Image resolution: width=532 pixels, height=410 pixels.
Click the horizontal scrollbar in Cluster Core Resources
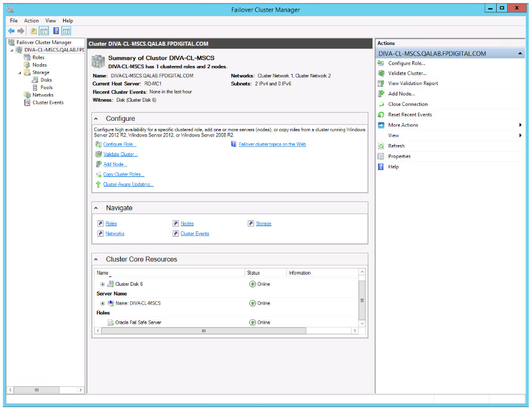pos(202,330)
